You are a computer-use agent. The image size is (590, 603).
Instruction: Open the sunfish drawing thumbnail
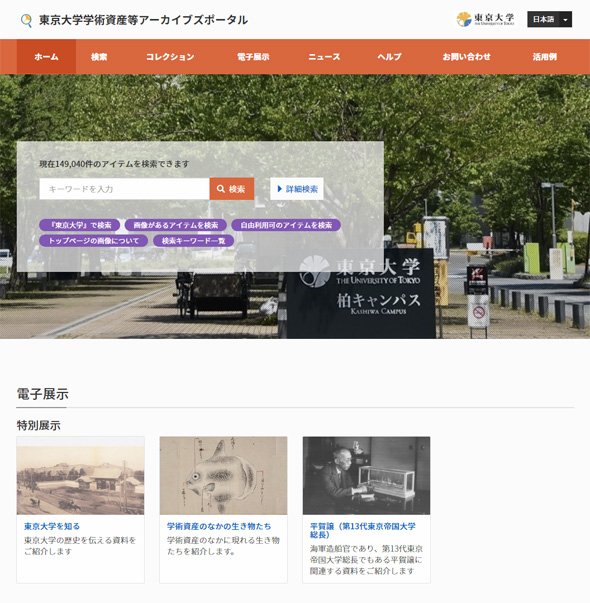(x=223, y=476)
